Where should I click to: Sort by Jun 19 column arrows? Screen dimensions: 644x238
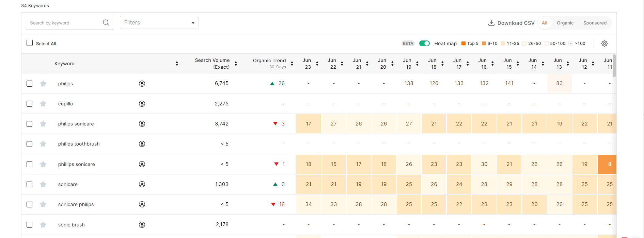[x=417, y=64]
